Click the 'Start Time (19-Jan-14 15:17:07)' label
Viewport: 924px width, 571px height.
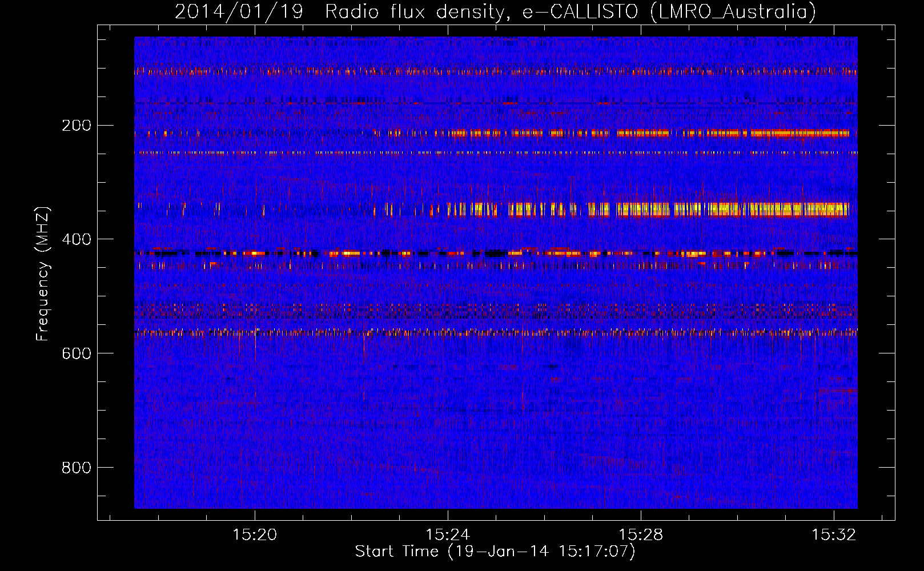(495, 551)
